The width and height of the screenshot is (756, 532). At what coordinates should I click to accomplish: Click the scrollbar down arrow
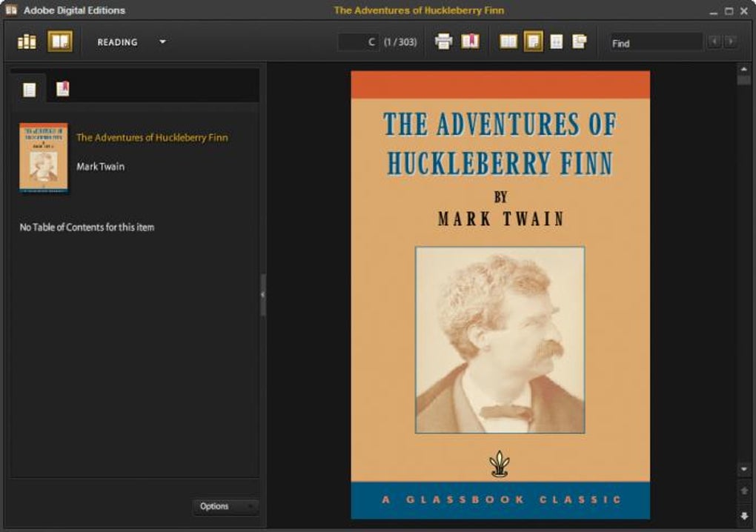(x=744, y=469)
